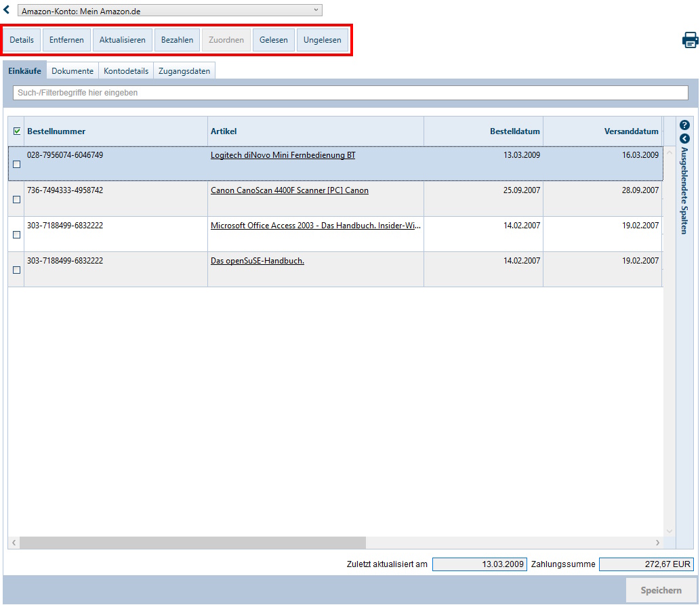Open the Das openSuSE-Handbuch link
Screen dimensions: 700x605
coord(257,261)
